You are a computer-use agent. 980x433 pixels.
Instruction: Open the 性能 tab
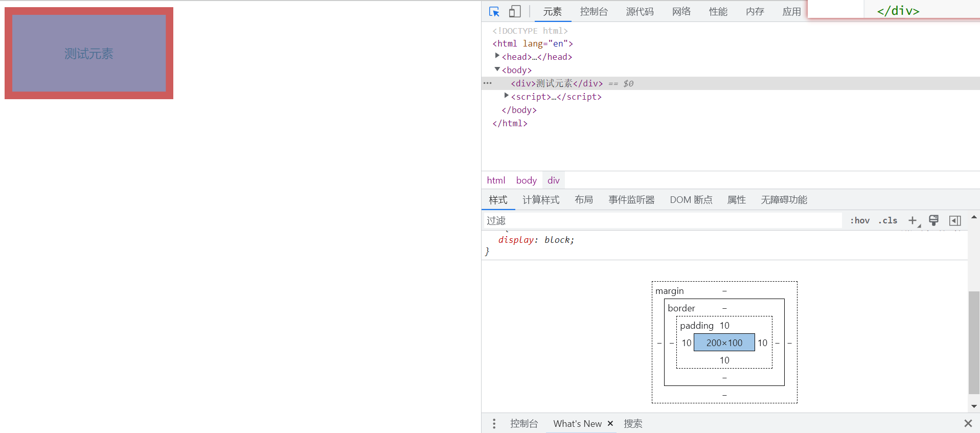tap(718, 11)
